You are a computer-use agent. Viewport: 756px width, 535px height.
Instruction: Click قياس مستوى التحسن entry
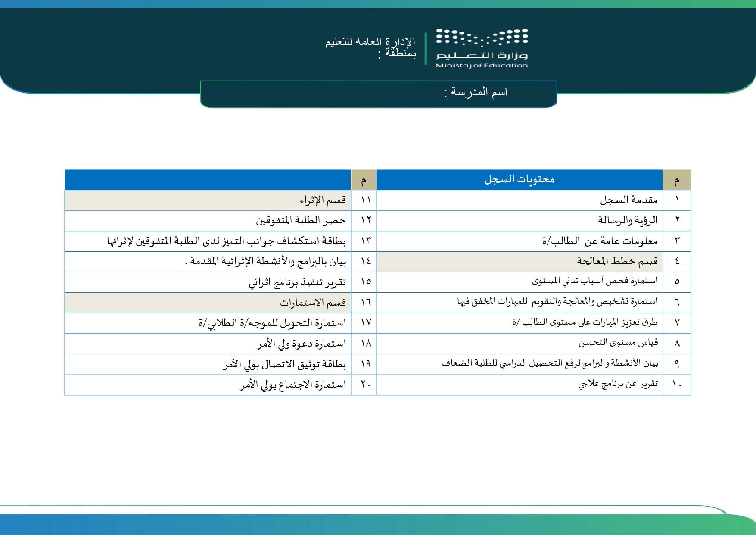618,343
